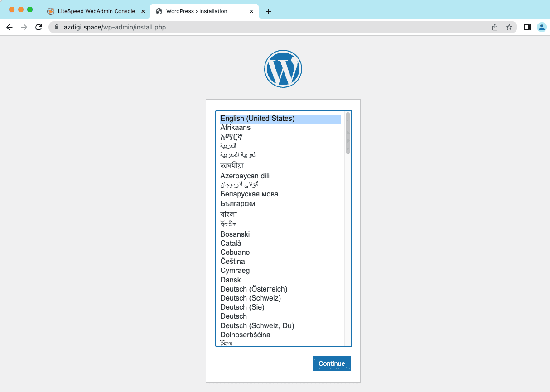
Task: Open the share page icon
Action: (x=495, y=27)
